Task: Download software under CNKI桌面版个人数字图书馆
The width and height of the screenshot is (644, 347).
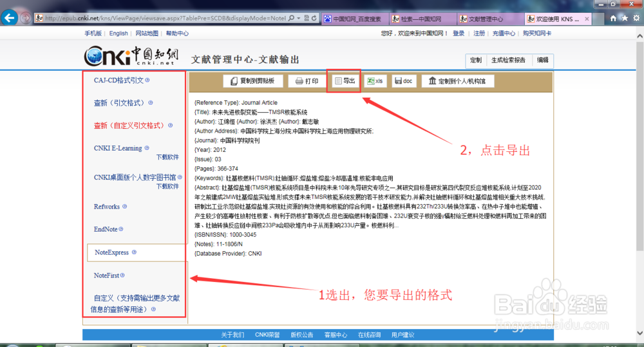Action: point(167,186)
